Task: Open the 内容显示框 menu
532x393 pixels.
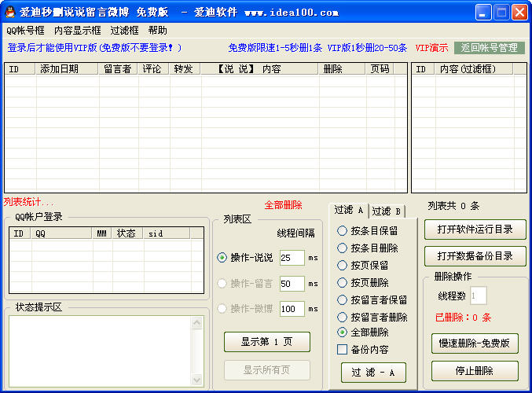Action: click(77, 31)
